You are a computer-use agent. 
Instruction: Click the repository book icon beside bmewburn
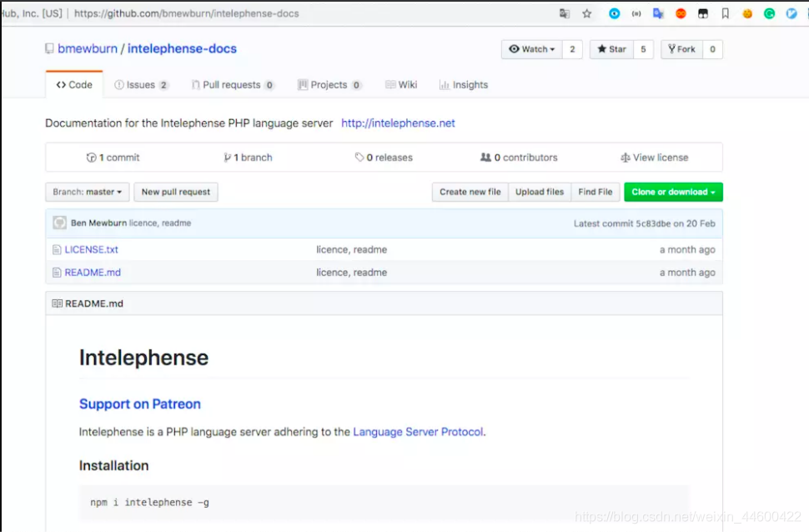coord(49,48)
